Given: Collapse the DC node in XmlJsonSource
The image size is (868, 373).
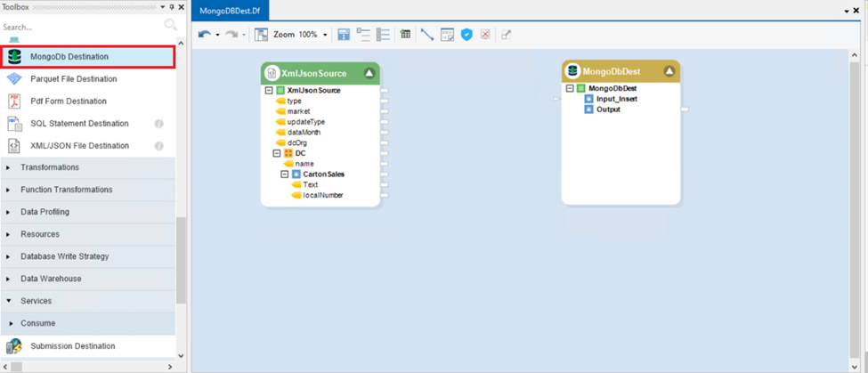Looking at the screenshot, I should [277, 153].
